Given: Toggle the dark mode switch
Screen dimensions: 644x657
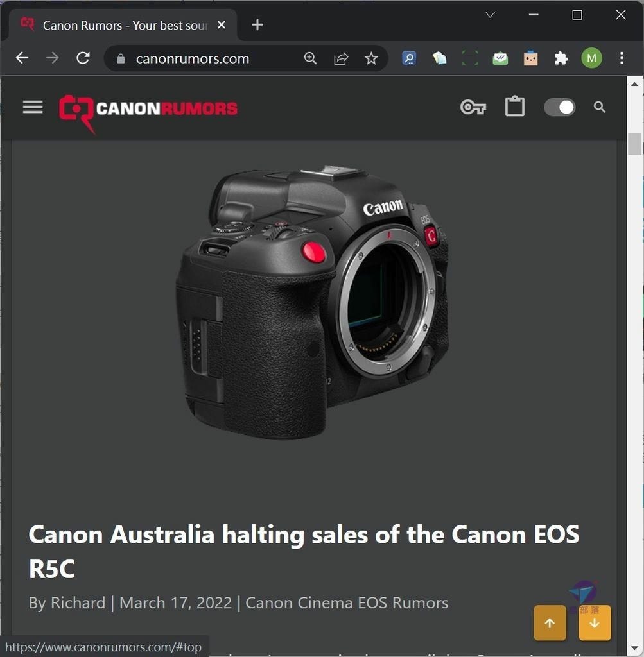Looking at the screenshot, I should click(560, 107).
